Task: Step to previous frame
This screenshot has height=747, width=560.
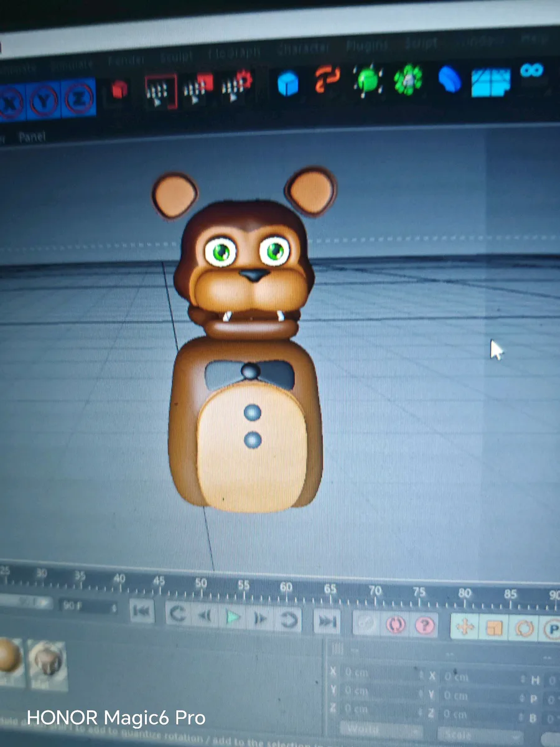Action: pos(205,616)
